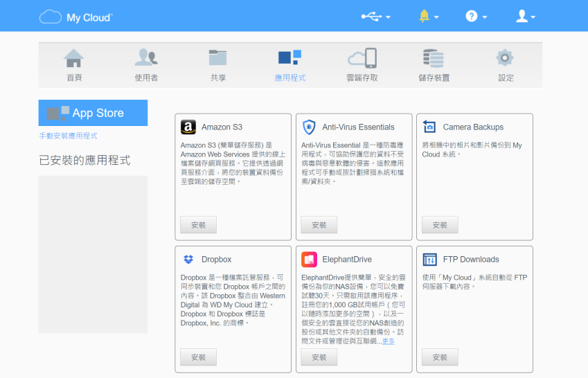Install the ElephantDrive app
The image size is (588, 378).
pos(319,357)
